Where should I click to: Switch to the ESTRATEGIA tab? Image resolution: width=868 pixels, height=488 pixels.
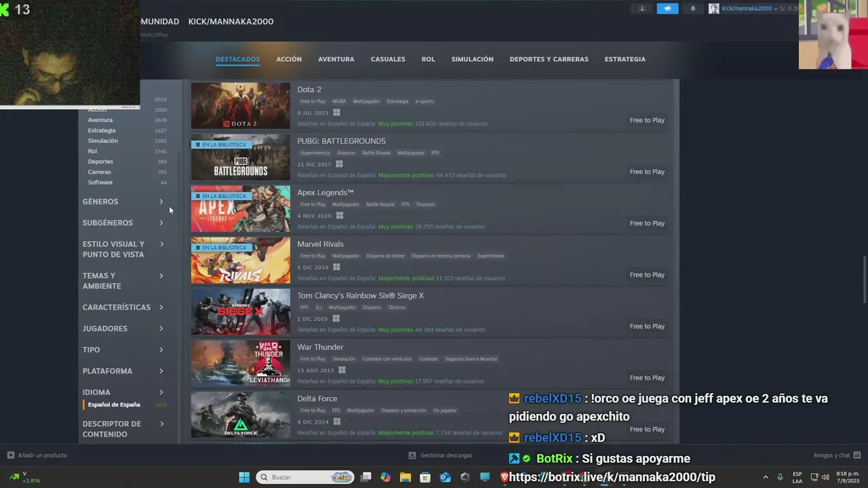tap(625, 59)
